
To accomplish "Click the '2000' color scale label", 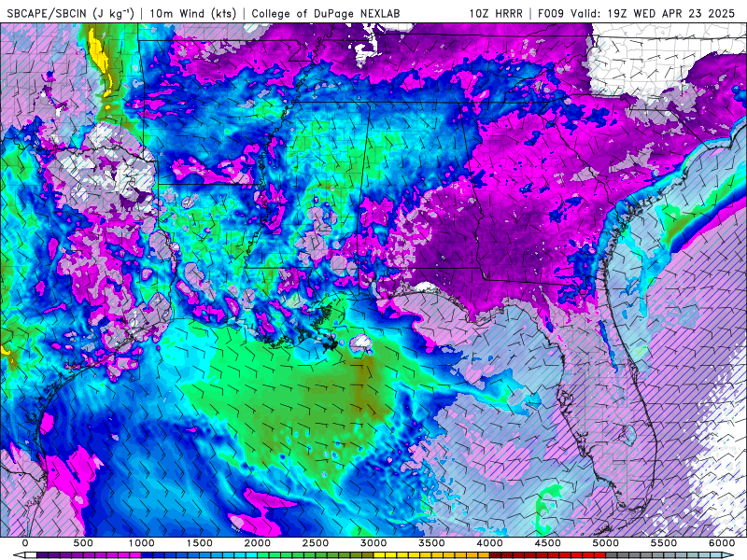I will coord(258,543).
